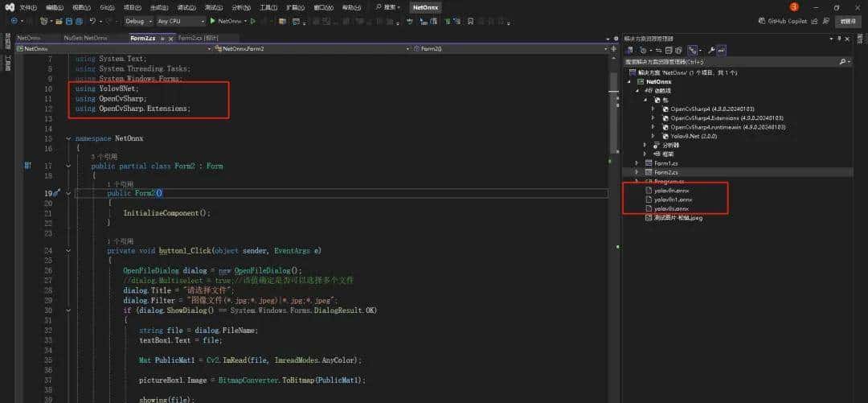Switch to the NuGet: NetOnnx tab

click(x=86, y=38)
